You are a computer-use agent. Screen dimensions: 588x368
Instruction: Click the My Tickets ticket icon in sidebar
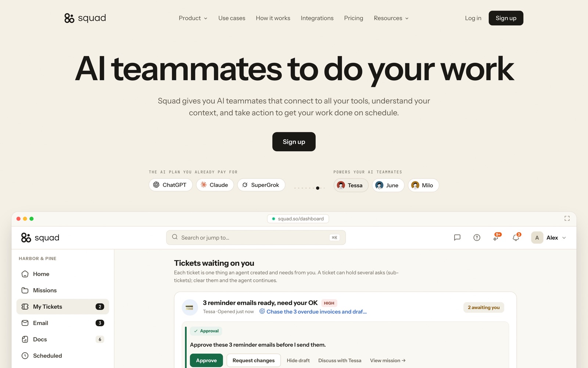[25, 307]
